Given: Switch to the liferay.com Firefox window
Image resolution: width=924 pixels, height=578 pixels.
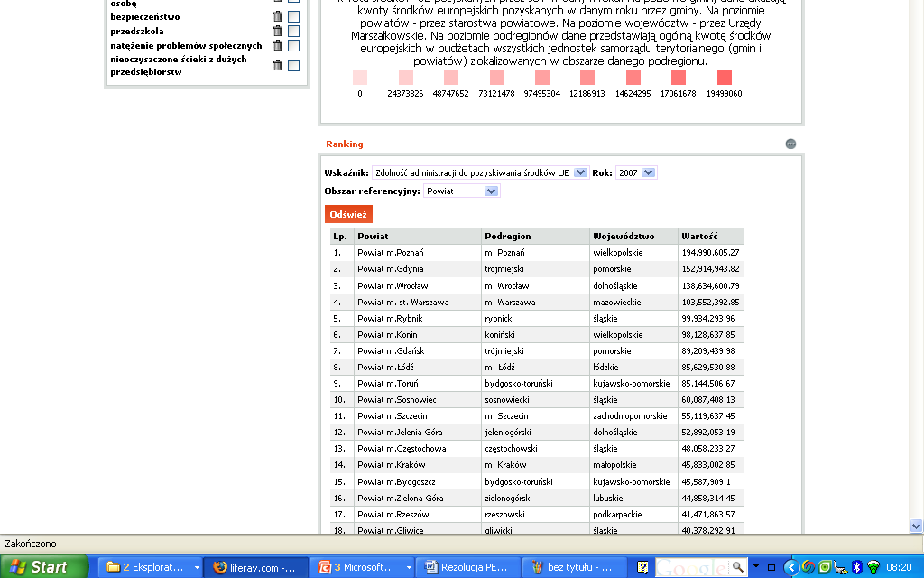Looking at the screenshot, I should 255,567.
